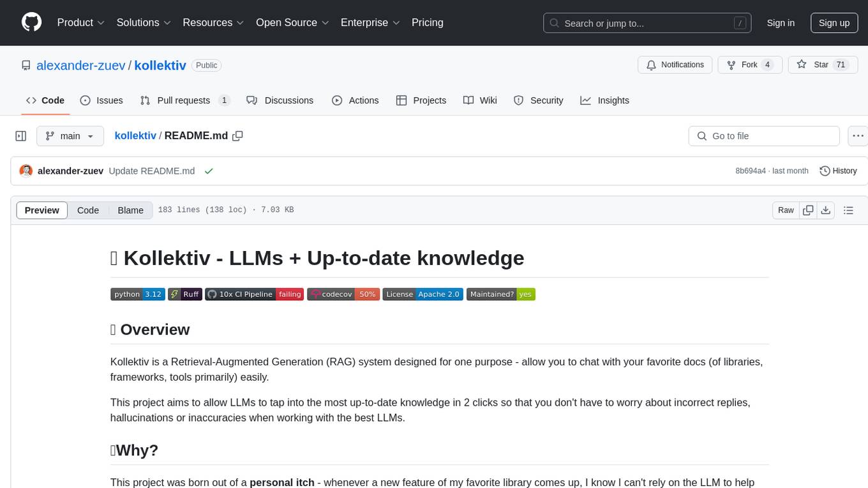Screen dimensions: 868x488
Task: Focus the Go to file field
Action: 764,136
